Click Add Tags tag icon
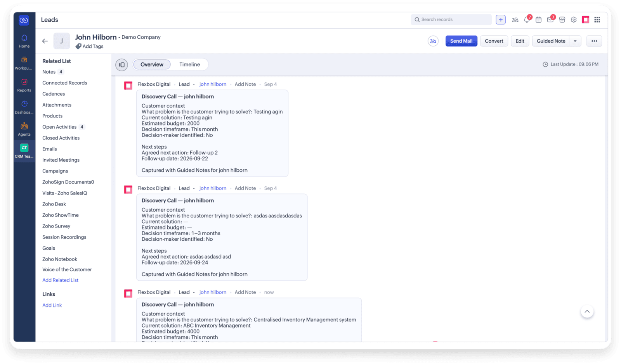The width and height of the screenshot is (621, 364). coord(78,47)
